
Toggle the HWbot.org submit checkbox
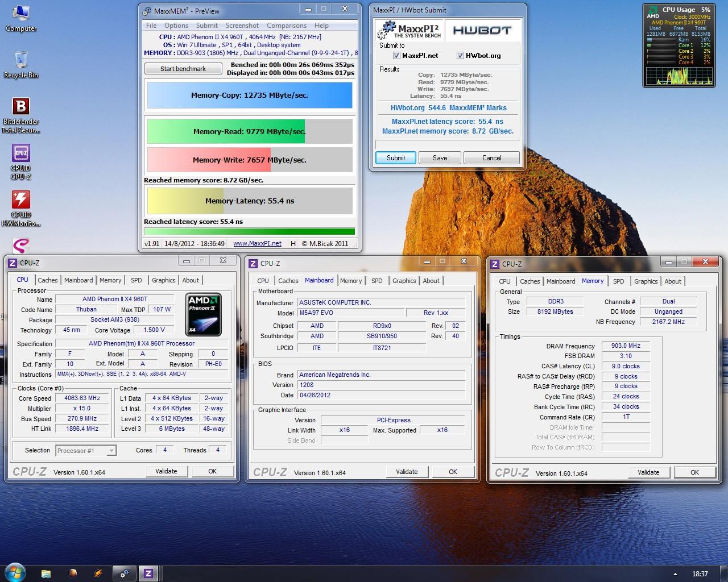click(460, 56)
